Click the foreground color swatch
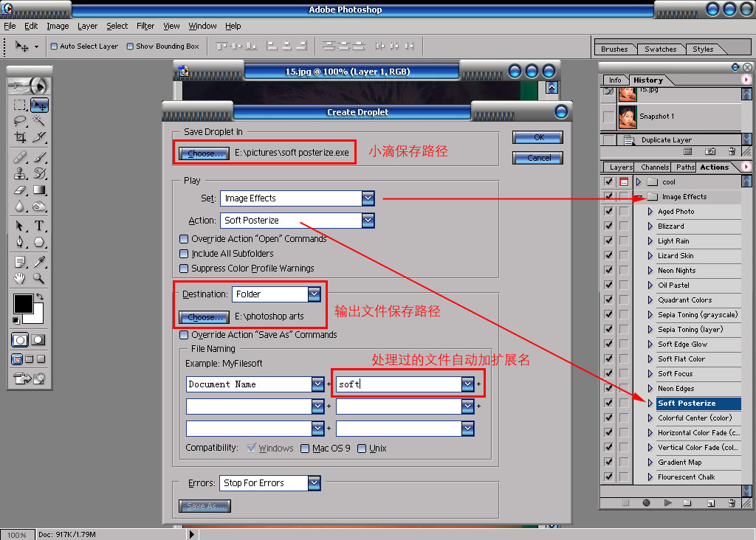Image resolution: width=756 pixels, height=540 pixels. coord(23,303)
